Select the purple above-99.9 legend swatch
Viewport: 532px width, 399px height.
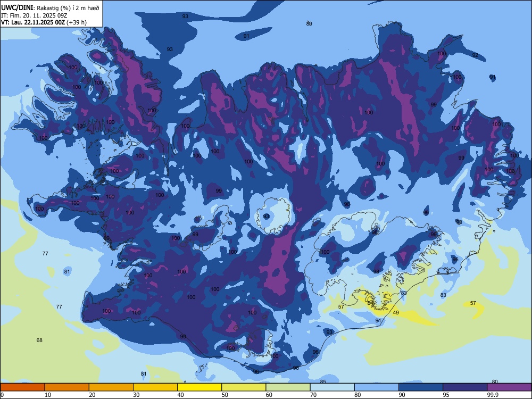(509, 387)
